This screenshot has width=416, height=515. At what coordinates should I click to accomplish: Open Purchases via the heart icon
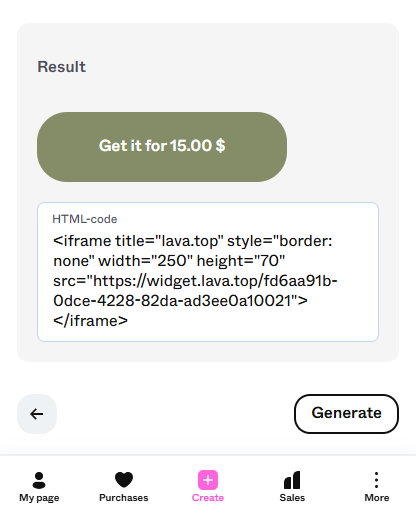point(124,480)
